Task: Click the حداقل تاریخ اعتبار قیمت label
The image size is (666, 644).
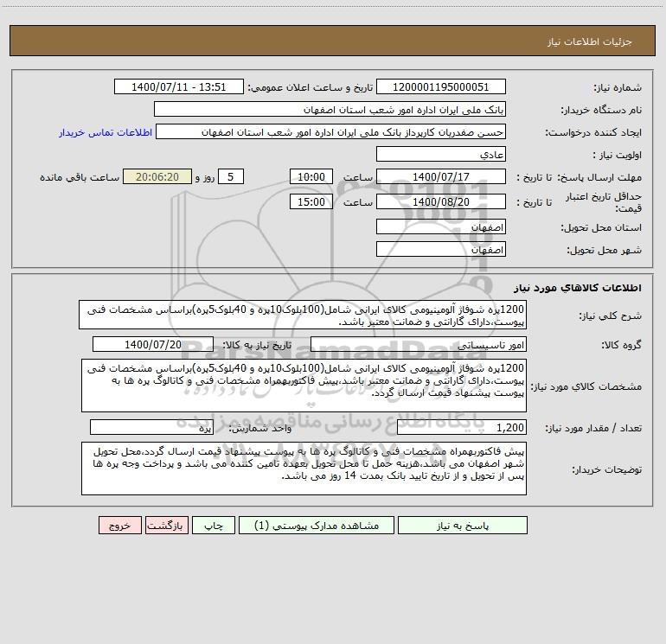Action: pos(604,202)
